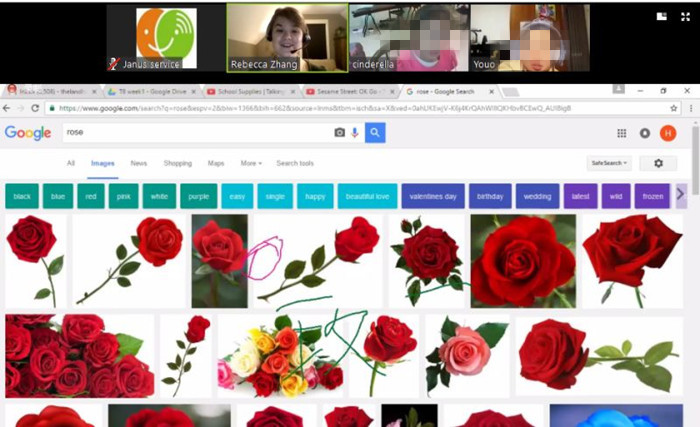Image resolution: width=700 pixels, height=427 pixels.
Task: Activate the microphone voice search icon
Action: point(354,133)
